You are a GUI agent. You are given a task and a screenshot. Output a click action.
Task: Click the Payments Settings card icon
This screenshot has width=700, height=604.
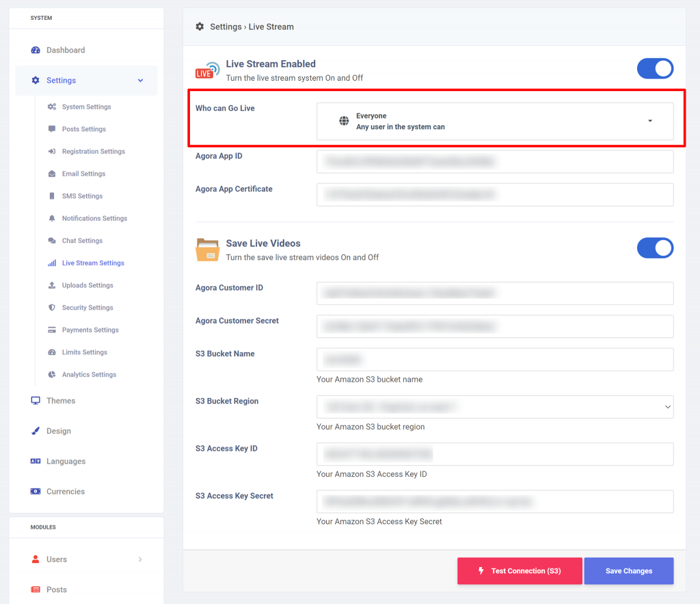coord(52,330)
